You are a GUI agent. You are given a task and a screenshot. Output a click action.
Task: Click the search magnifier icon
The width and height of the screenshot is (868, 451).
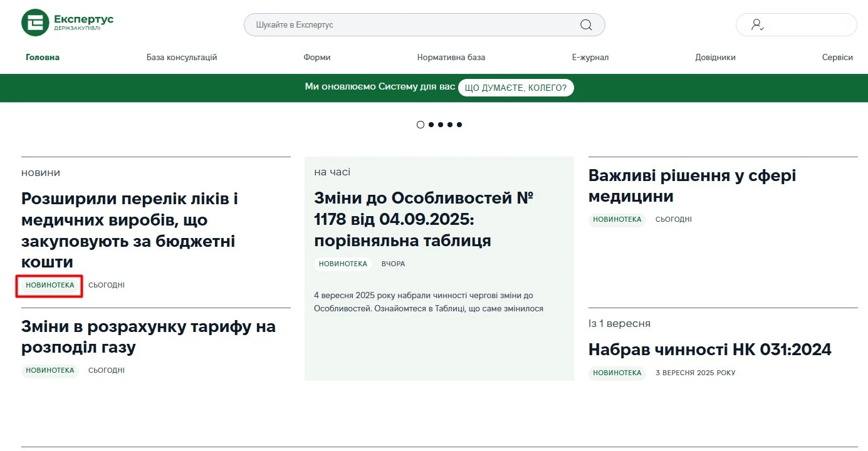586,25
